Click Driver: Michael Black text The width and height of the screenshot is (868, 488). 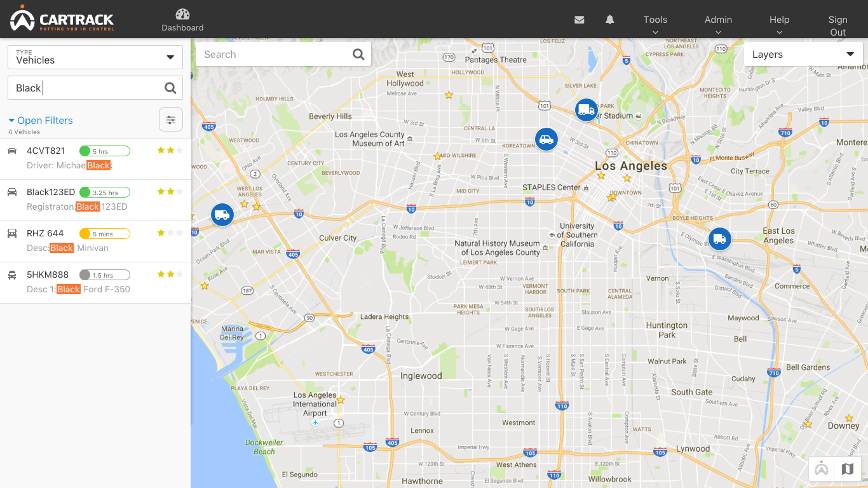pyautogui.click(x=69, y=165)
